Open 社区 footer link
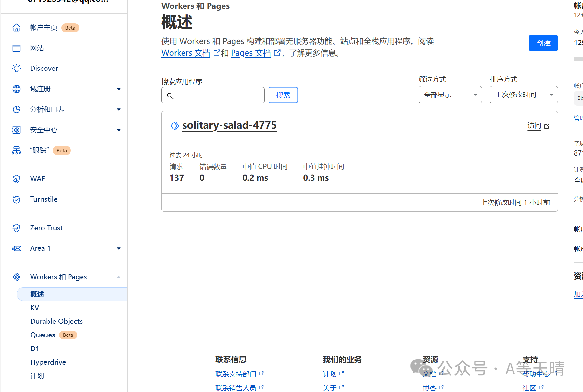Viewport: 583px width, 392px height. [529, 387]
